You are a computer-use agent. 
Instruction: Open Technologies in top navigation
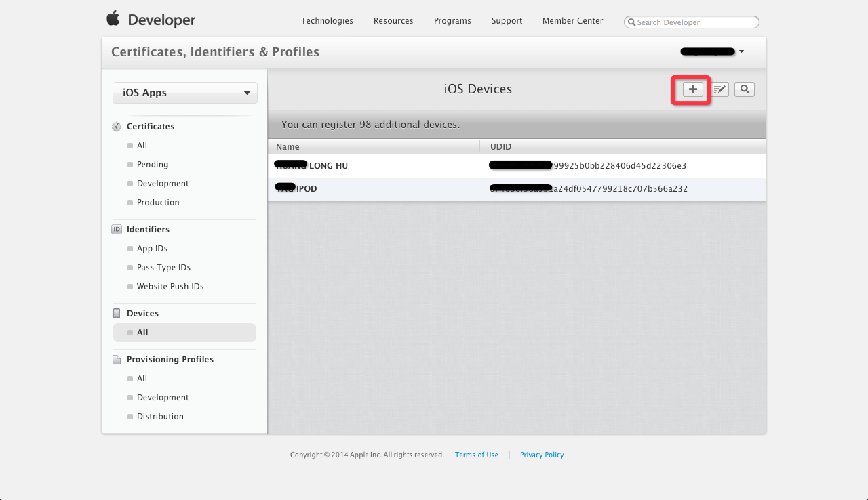[x=327, y=21]
